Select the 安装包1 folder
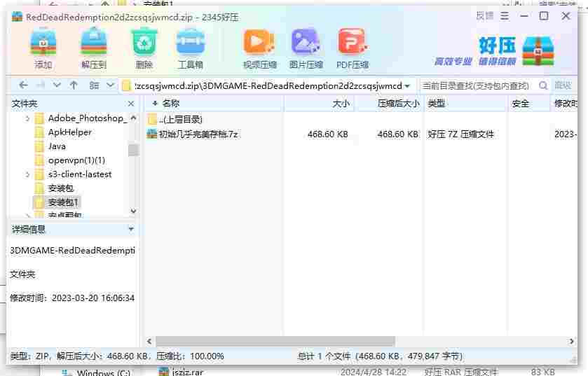 pos(56,202)
